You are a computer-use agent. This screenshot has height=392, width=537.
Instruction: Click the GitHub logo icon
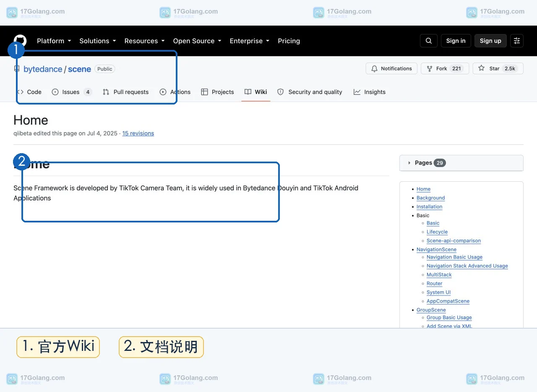tap(20, 41)
